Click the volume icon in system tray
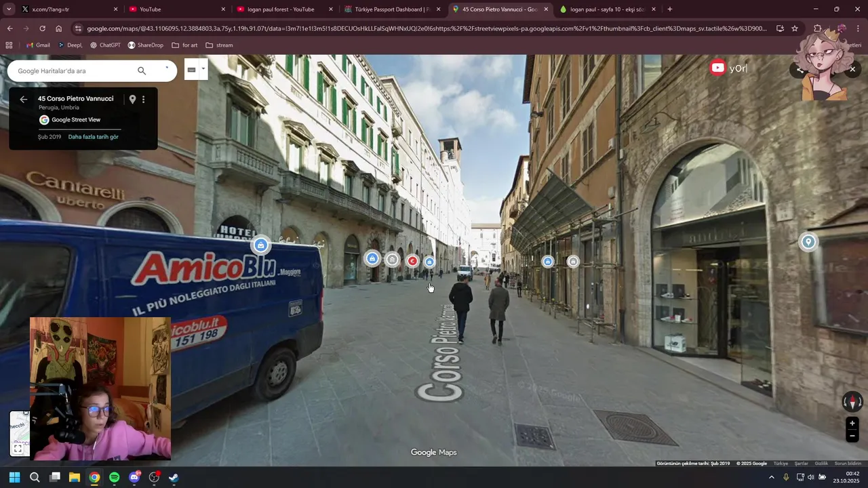 point(811,477)
